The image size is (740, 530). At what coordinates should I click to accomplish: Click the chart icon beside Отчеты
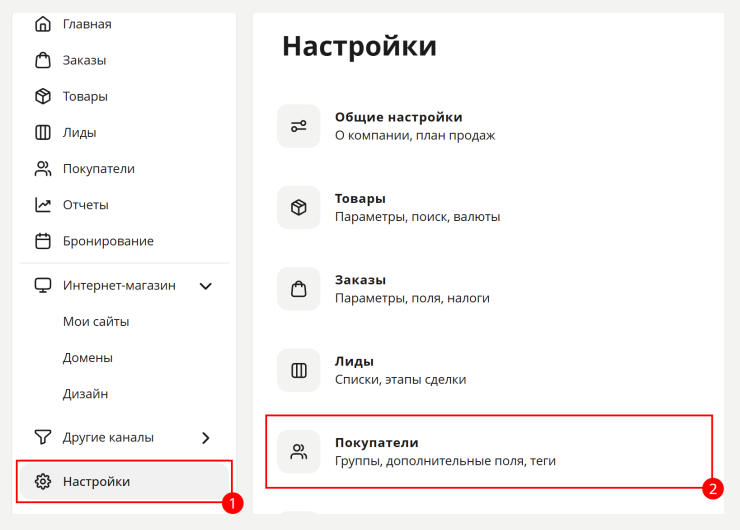tap(43, 205)
